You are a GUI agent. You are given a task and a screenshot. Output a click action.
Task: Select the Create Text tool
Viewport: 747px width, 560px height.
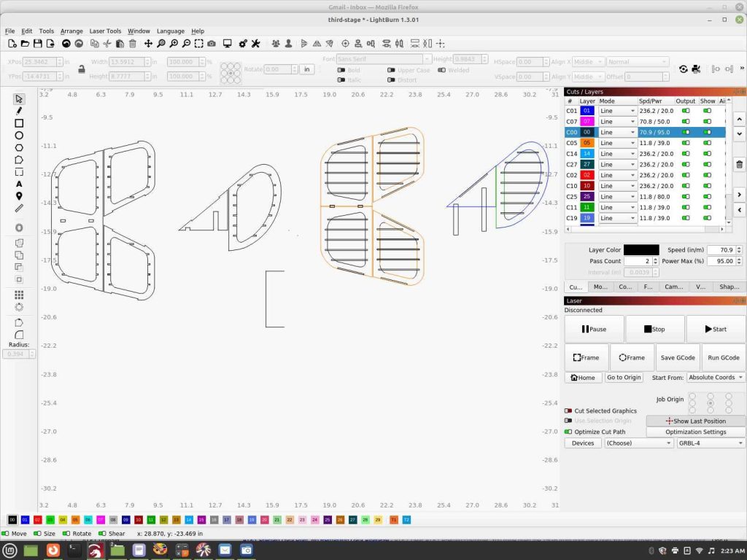click(x=20, y=184)
